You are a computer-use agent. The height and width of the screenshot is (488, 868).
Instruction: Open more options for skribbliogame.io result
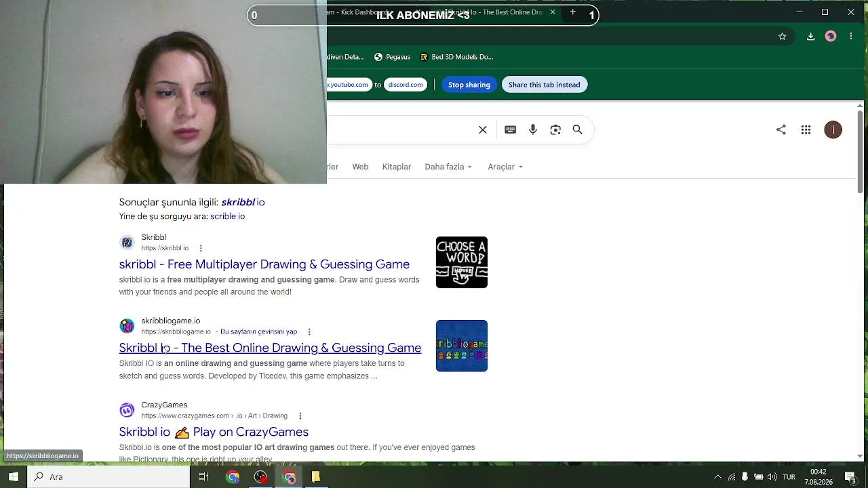309,331
